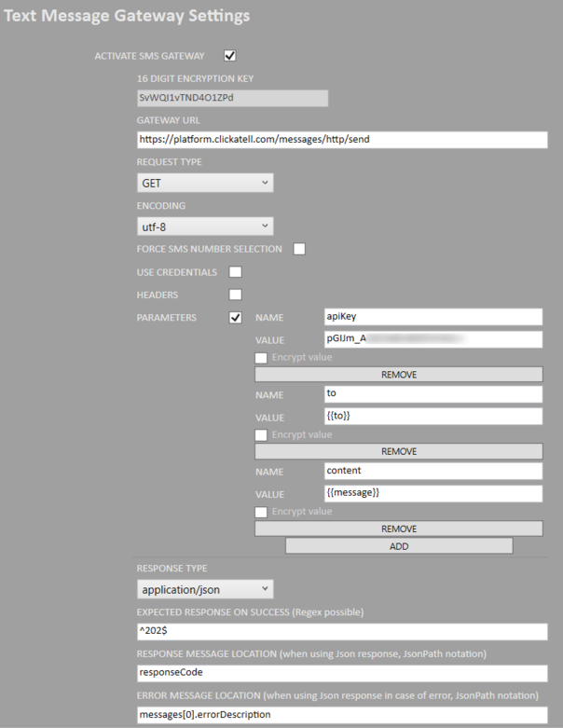Expand the Encoding dropdown set to utf-8
The image size is (563, 728).
[205, 227]
